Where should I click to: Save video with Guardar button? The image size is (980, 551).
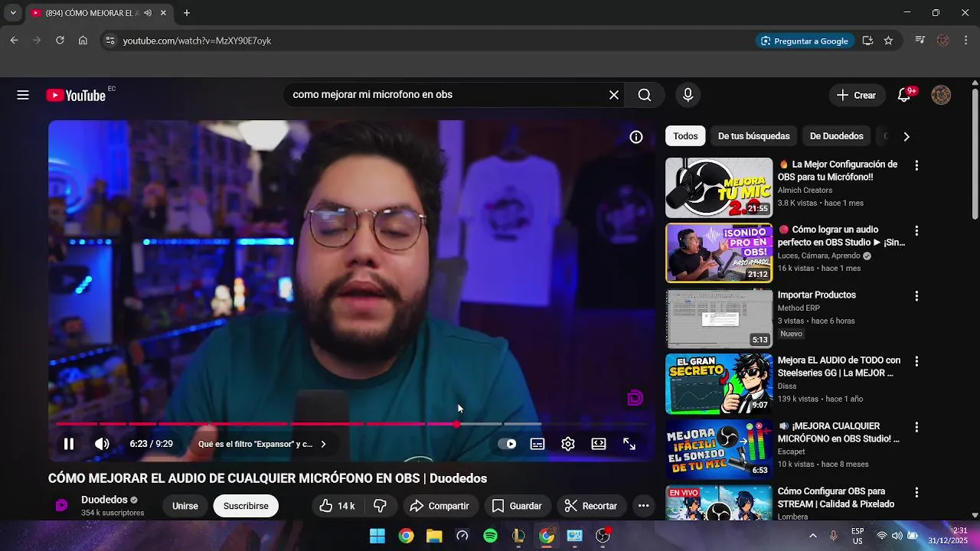517,506
